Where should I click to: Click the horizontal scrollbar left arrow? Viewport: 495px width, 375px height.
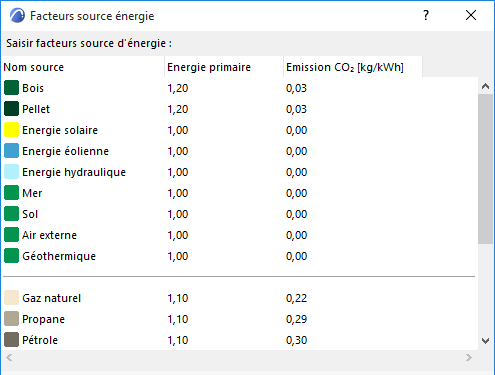tap(9, 358)
